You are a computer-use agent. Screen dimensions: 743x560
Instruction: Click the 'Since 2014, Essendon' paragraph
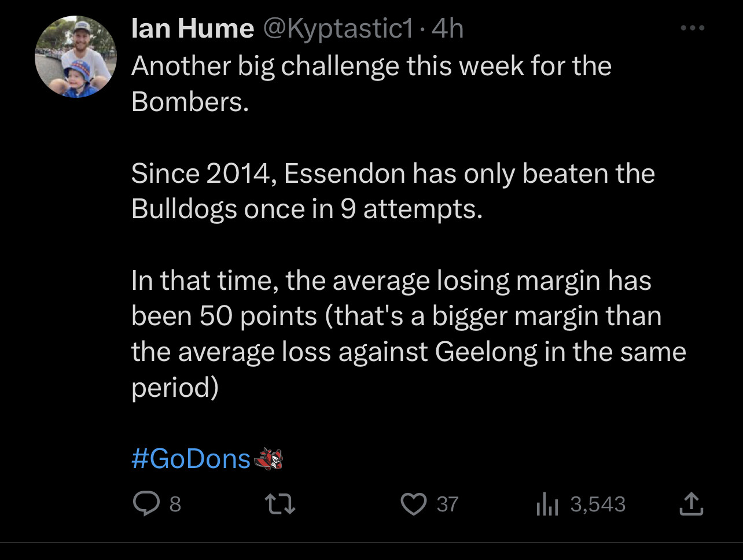pos(393,191)
